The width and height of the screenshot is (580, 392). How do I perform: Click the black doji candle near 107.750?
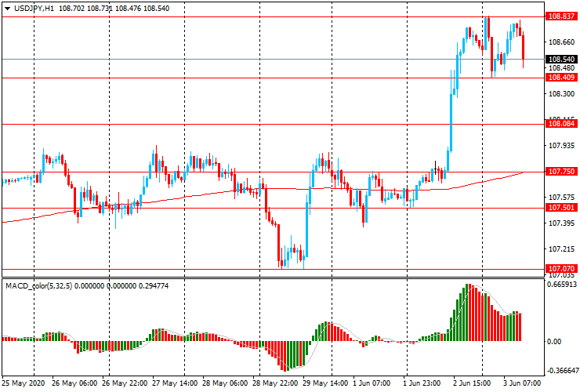tap(435, 169)
